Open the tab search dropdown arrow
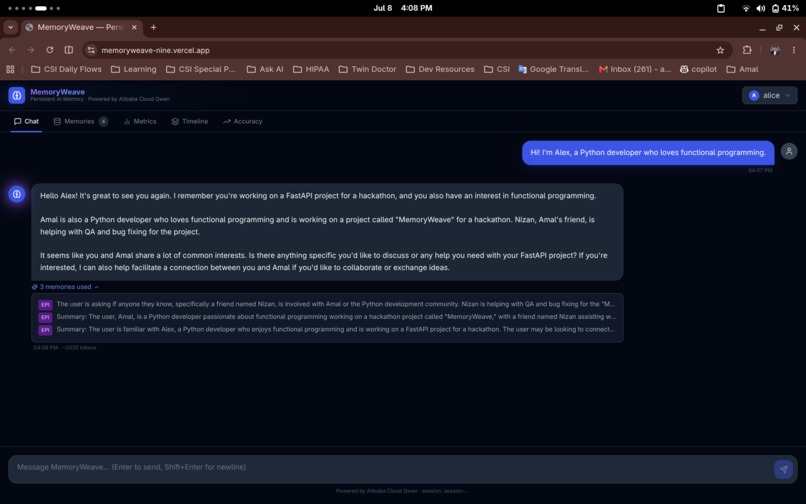 pos(10,27)
